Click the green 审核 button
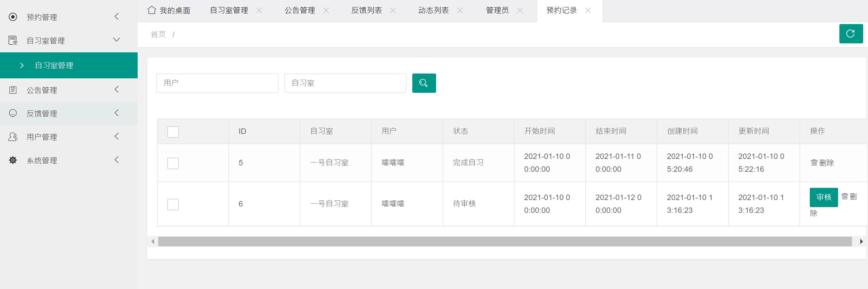 tap(824, 197)
